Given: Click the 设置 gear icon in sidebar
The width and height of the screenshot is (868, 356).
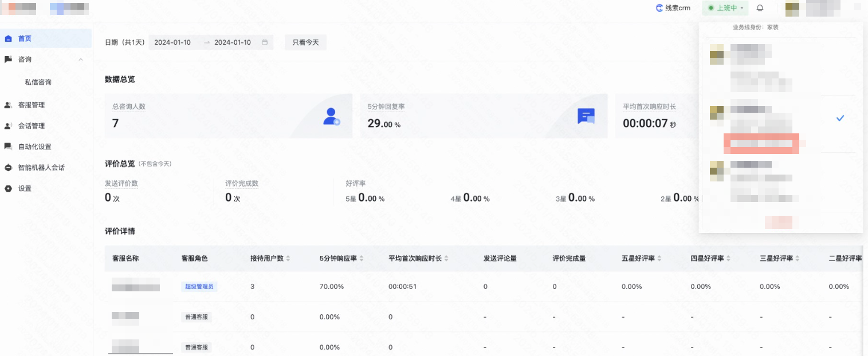Looking at the screenshot, I should 8,188.
